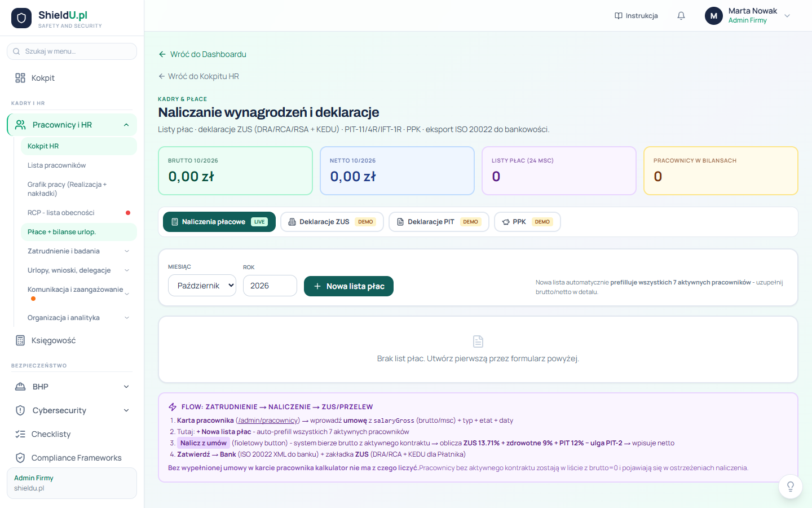This screenshot has height=508, width=812.
Task: Open Kokpit HR submenu item
Action: pyautogui.click(x=79, y=146)
